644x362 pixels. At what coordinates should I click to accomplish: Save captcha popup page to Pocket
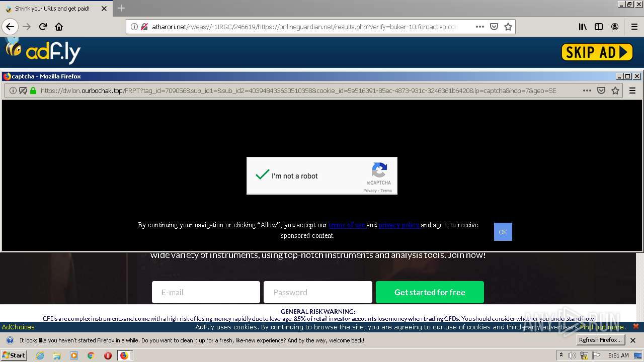click(601, 90)
